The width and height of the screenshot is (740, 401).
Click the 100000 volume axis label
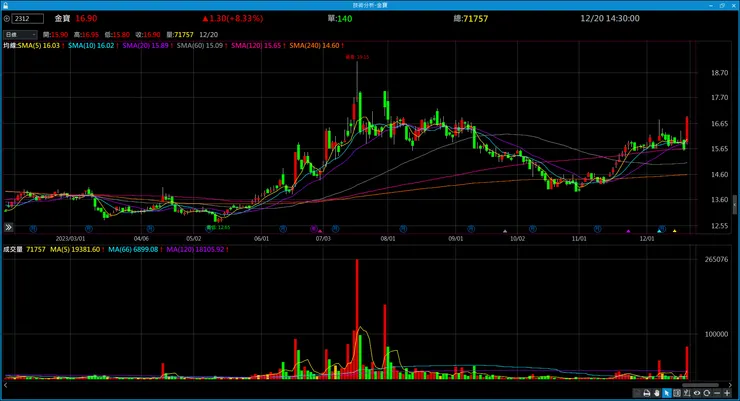click(716, 334)
